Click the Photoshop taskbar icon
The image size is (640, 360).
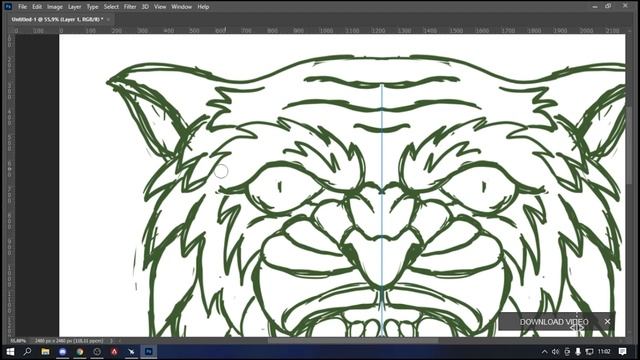[x=149, y=351]
